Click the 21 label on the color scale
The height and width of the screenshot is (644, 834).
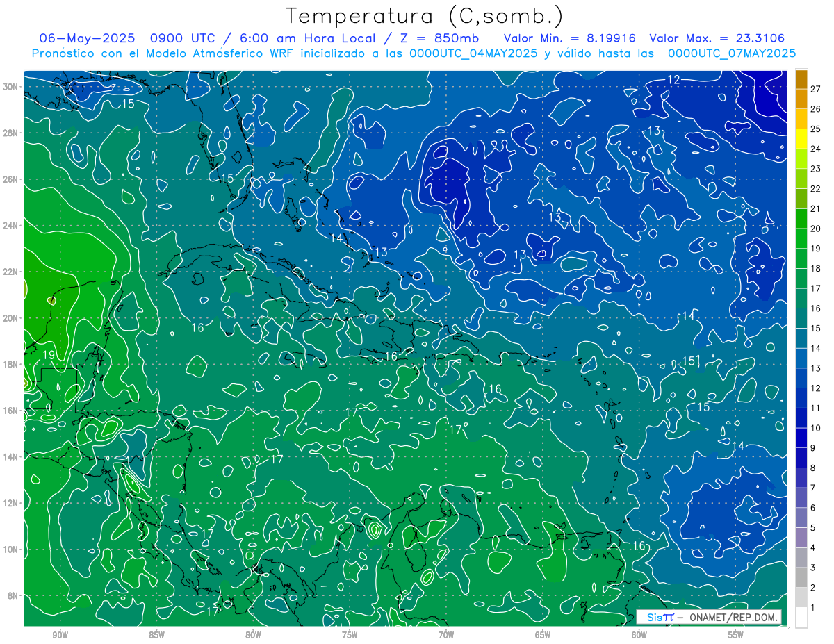[x=815, y=208]
